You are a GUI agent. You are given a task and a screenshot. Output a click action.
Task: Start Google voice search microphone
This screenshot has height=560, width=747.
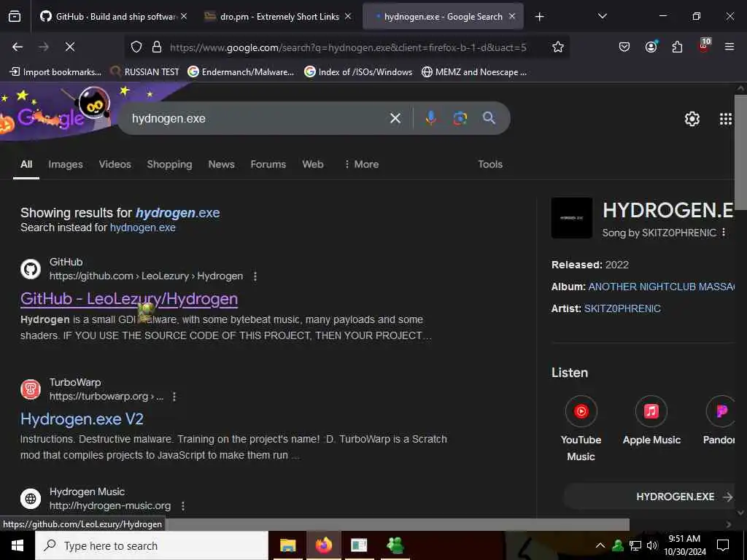click(430, 118)
